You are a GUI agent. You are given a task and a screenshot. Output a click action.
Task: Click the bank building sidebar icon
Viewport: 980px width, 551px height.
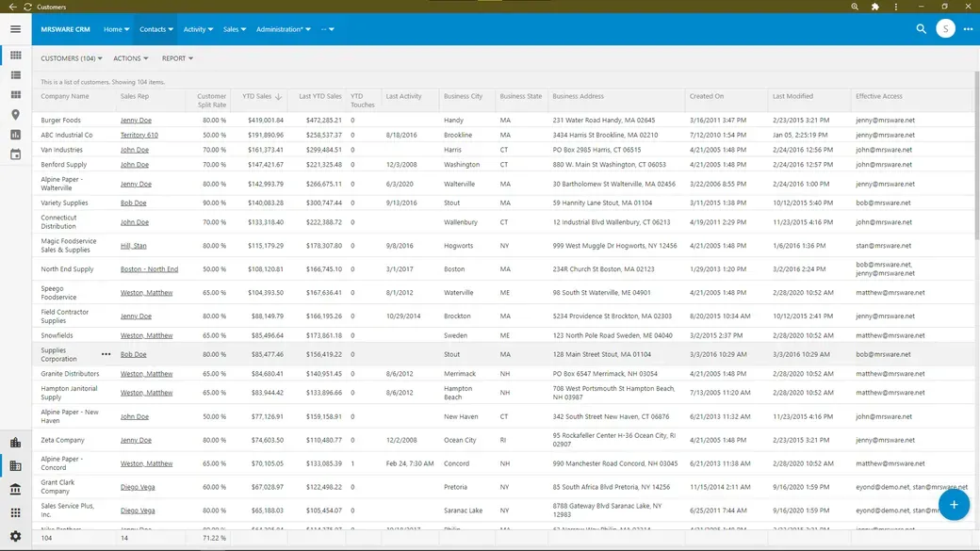(15, 490)
